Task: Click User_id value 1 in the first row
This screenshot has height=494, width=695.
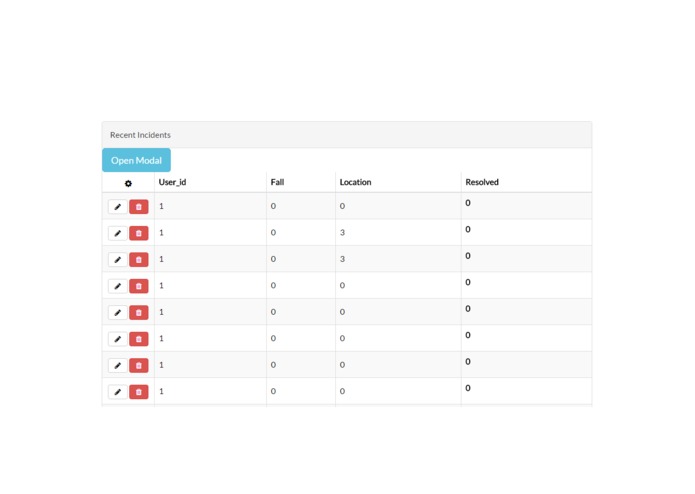Action: click(161, 206)
